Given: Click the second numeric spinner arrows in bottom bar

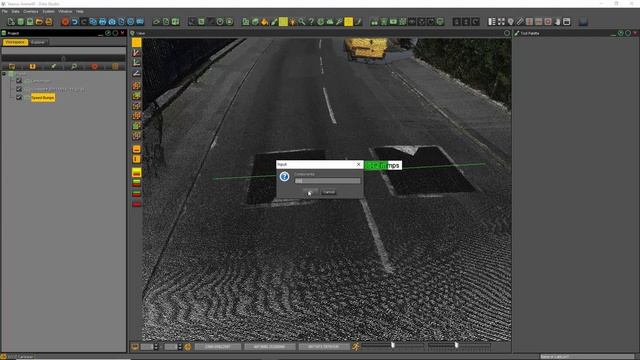Looking at the screenshot, I should tap(180, 347).
